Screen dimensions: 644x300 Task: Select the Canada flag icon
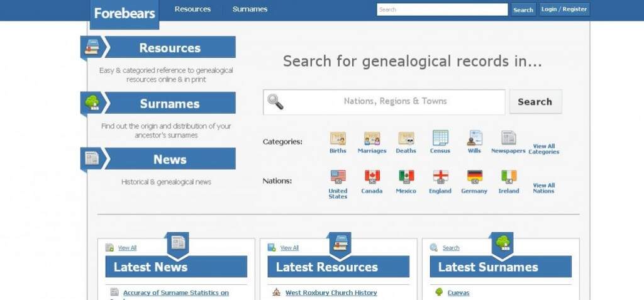[372, 177]
